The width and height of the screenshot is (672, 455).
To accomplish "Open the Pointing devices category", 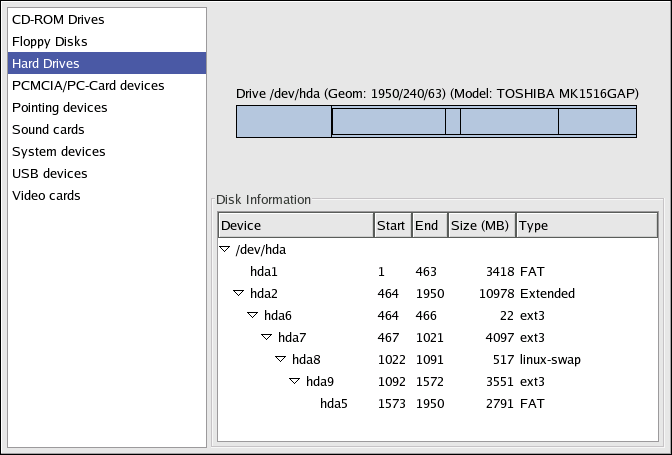I will [x=60, y=108].
